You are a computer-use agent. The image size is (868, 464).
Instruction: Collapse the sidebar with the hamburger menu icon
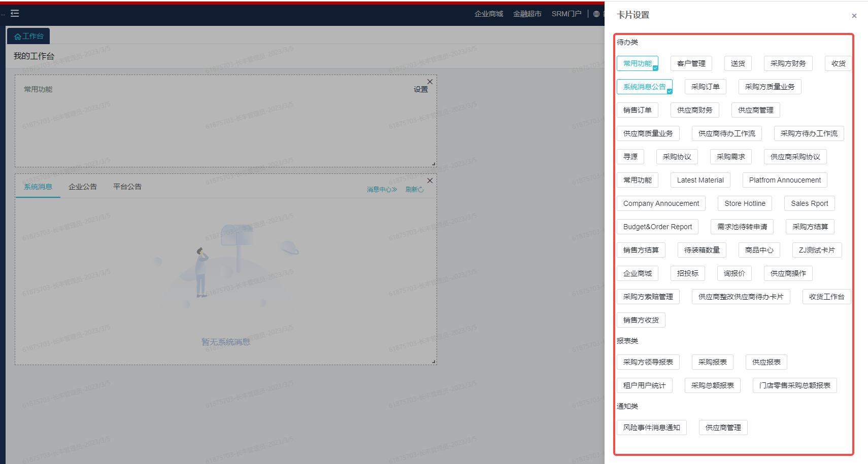pyautogui.click(x=15, y=13)
